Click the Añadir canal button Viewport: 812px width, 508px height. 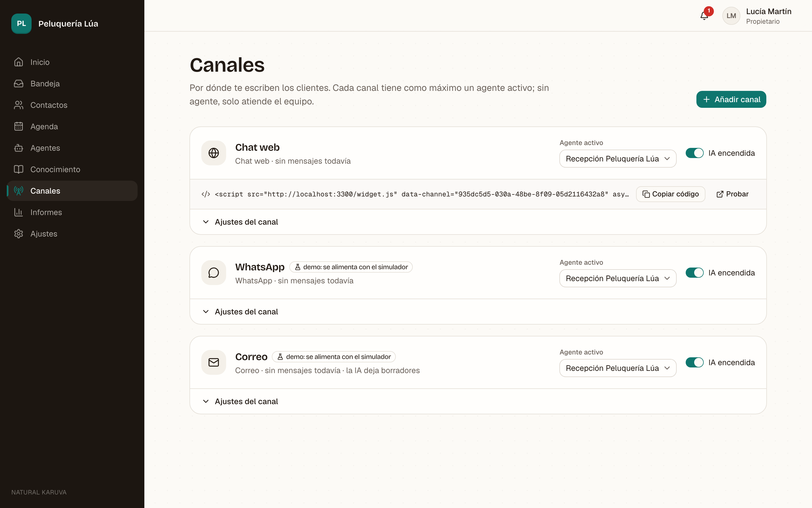(731, 99)
